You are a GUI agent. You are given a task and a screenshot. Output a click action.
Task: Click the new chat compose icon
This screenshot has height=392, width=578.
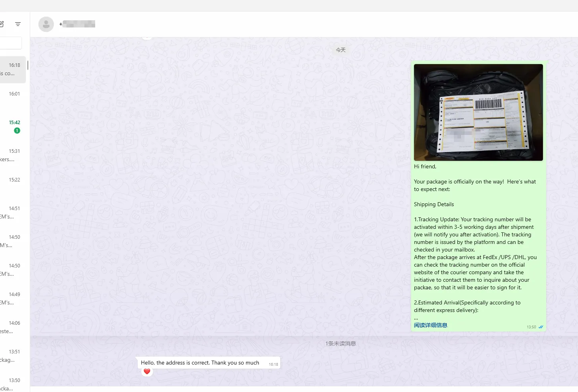pos(2,24)
